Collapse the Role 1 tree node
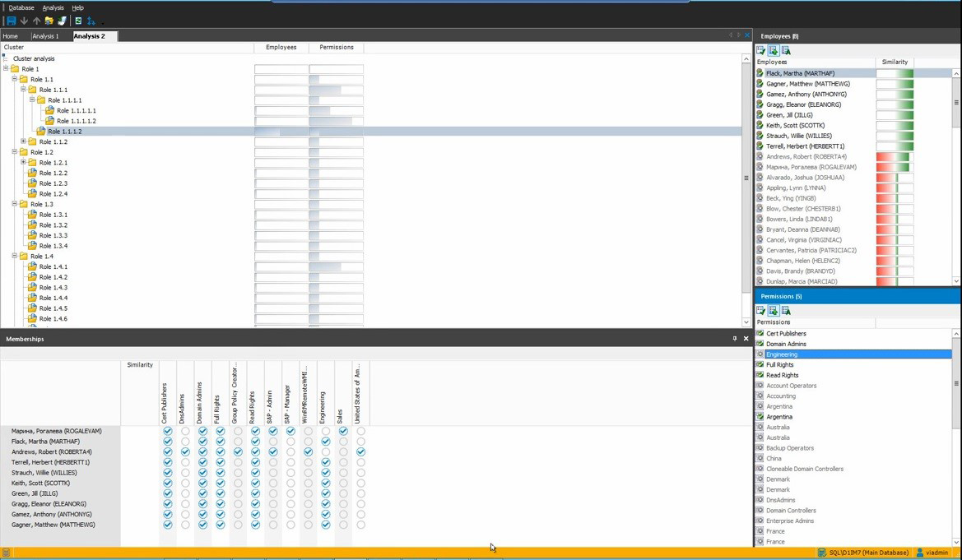 tap(6, 68)
